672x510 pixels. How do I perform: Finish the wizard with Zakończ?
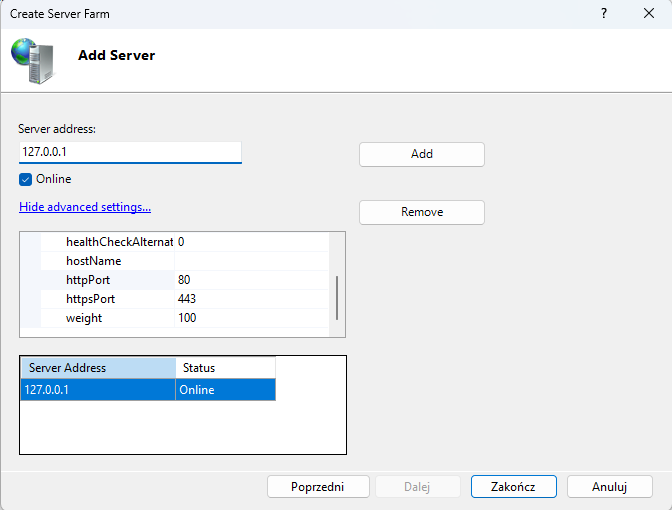coord(513,487)
